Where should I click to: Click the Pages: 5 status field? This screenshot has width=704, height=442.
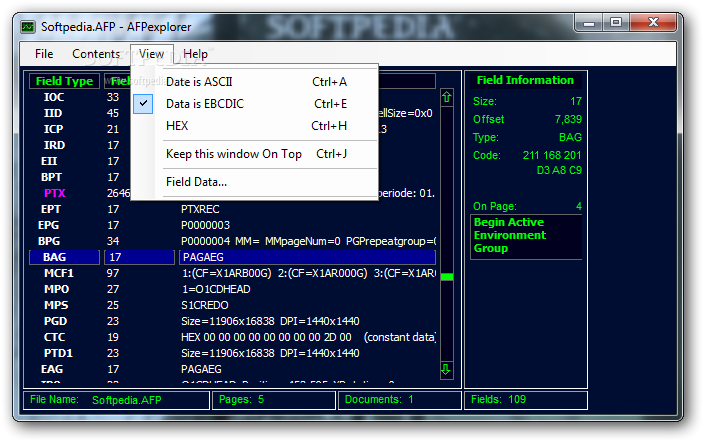pos(274,400)
